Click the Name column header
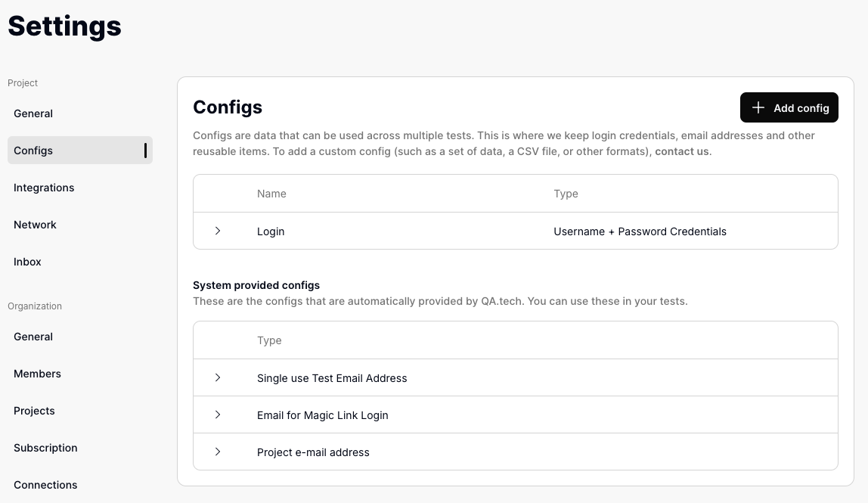The width and height of the screenshot is (868, 503). pyautogui.click(x=271, y=194)
